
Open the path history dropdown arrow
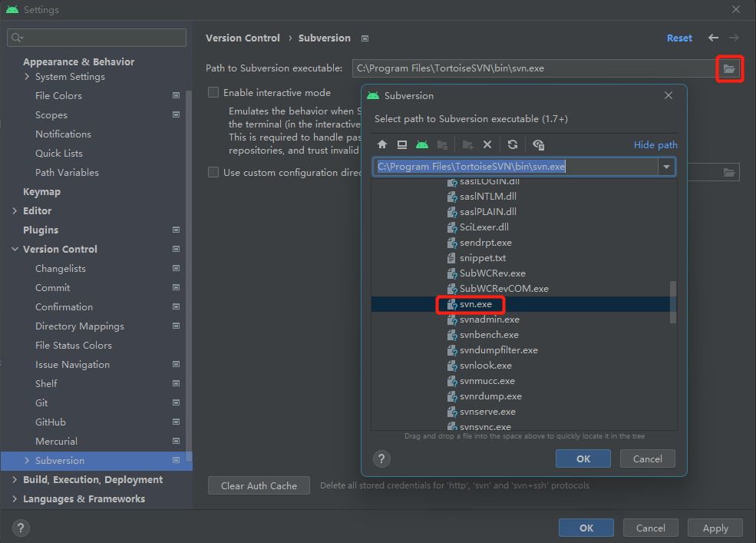pos(666,167)
